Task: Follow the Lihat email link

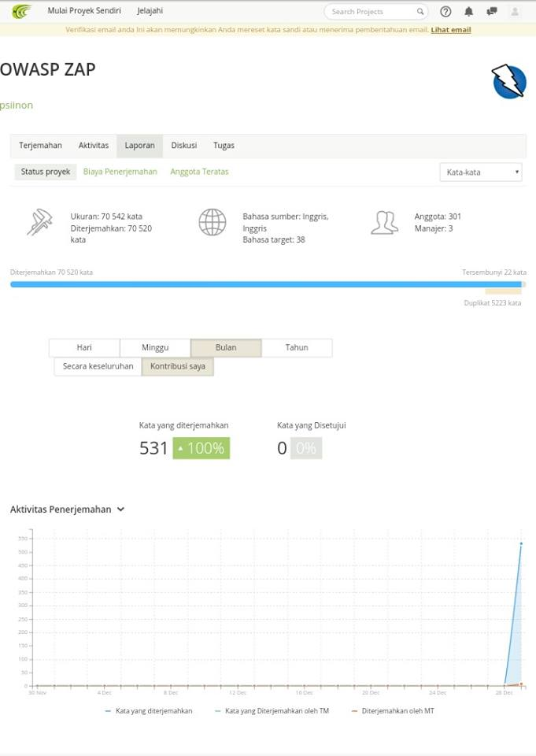Action: (451, 30)
